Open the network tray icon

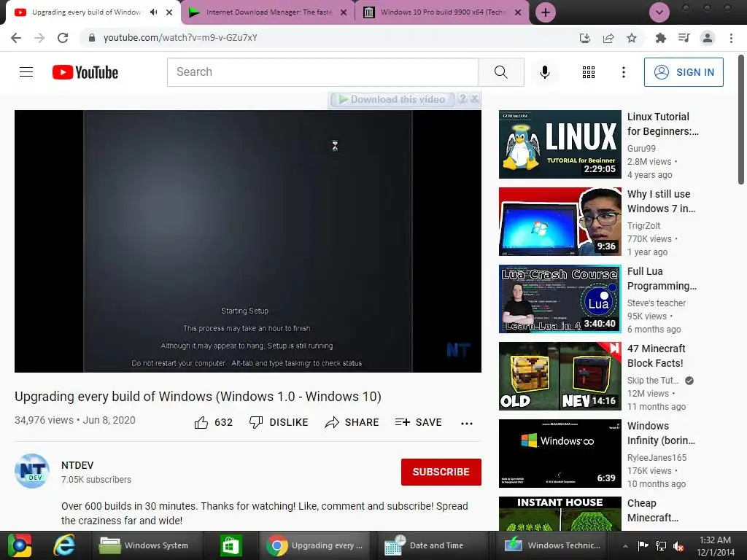(x=661, y=546)
